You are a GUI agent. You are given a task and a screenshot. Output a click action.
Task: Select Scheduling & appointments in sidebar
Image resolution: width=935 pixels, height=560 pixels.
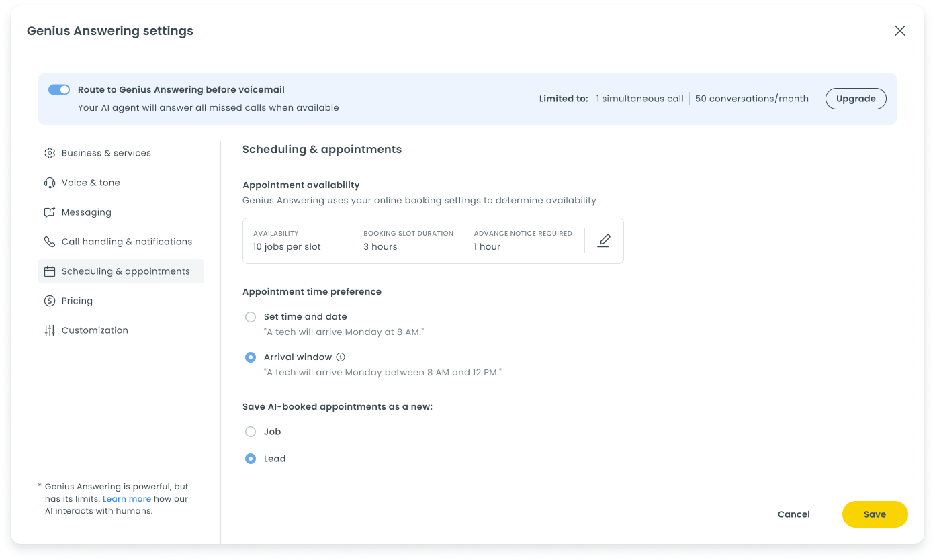pyautogui.click(x=121, y=271)
